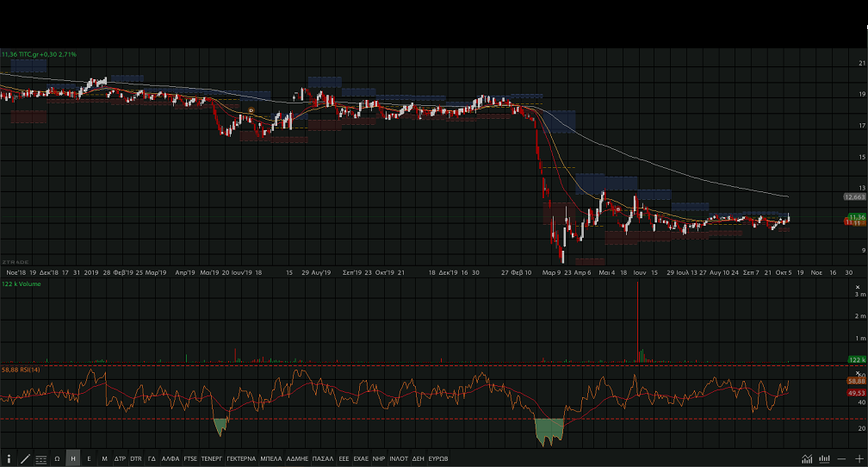Open the Volume indicator label options
The height and width of the screenshot is (467, 868).
point(21,283)
